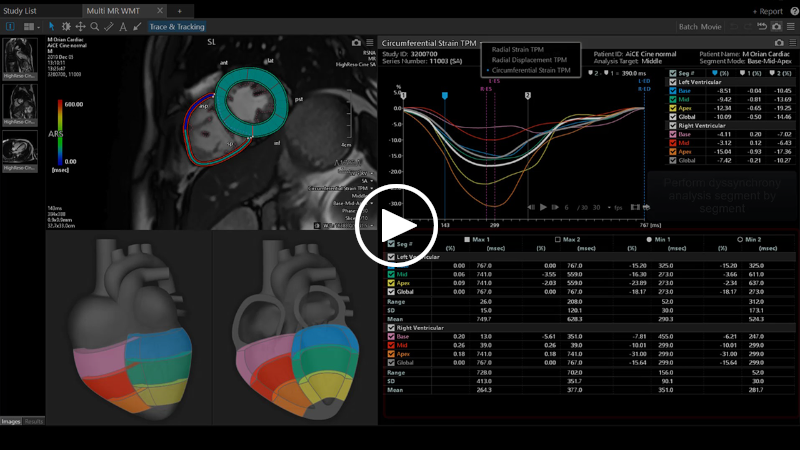Click the + Report button
The width and height of the screenshot is (800, 450).
tap(767, 11)
